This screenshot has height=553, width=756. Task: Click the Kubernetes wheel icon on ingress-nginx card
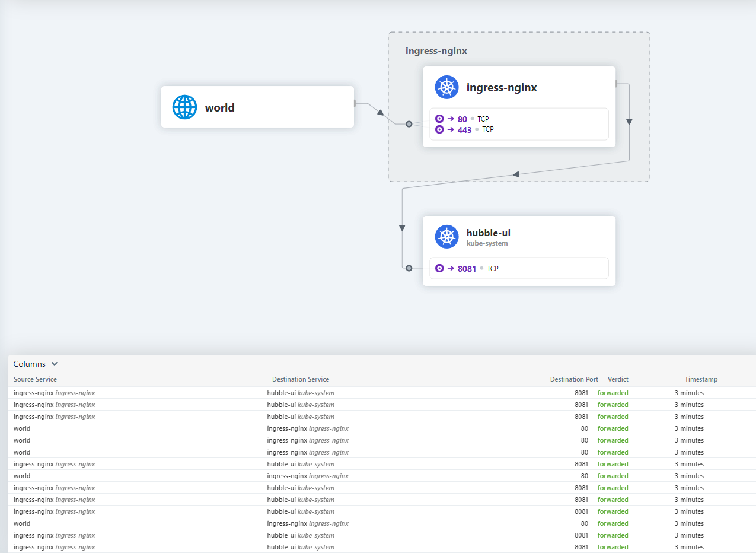click(x=447, y=87)
